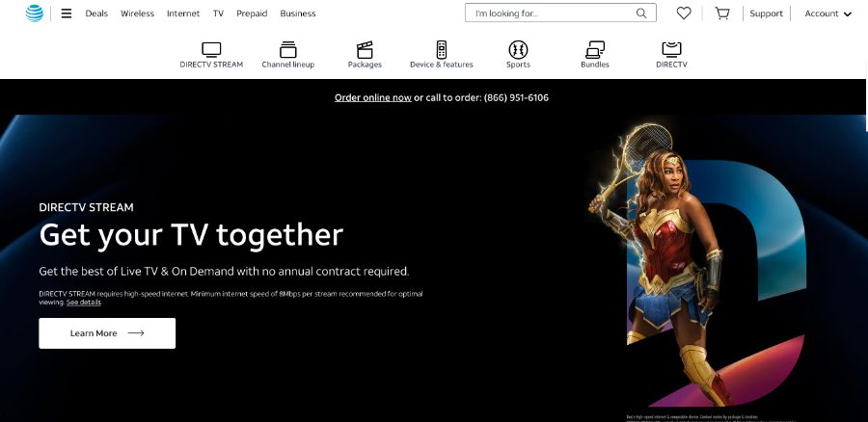Open the Internet menu
Image resolution: width=868 pixels, height=422 pixels.
(x=183, y=13)
